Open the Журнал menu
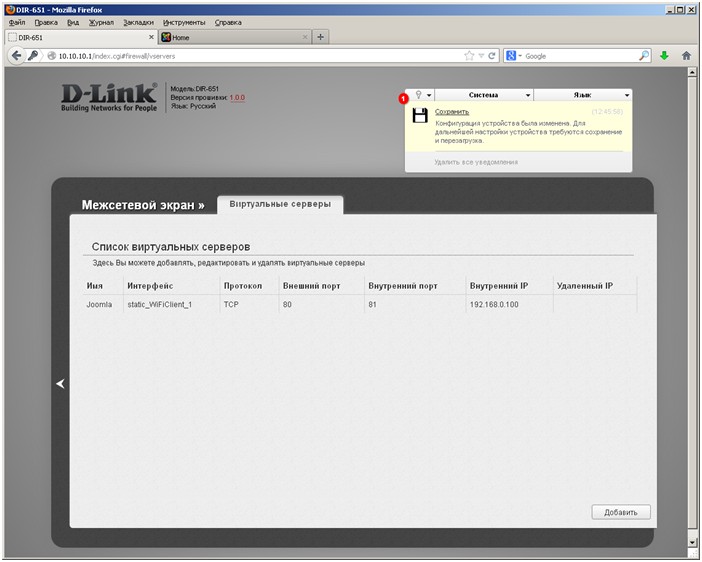The width and height of the screenshot is (702, 562). (101, 22)
